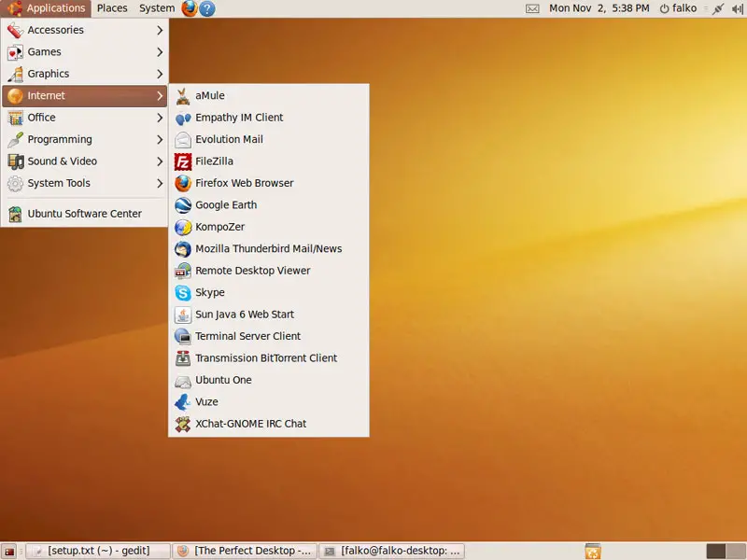Collapse the Internet submenu via its arrow
Image resolution: width=747 pixels, height=560 pixels.
[x=160, y=96]
